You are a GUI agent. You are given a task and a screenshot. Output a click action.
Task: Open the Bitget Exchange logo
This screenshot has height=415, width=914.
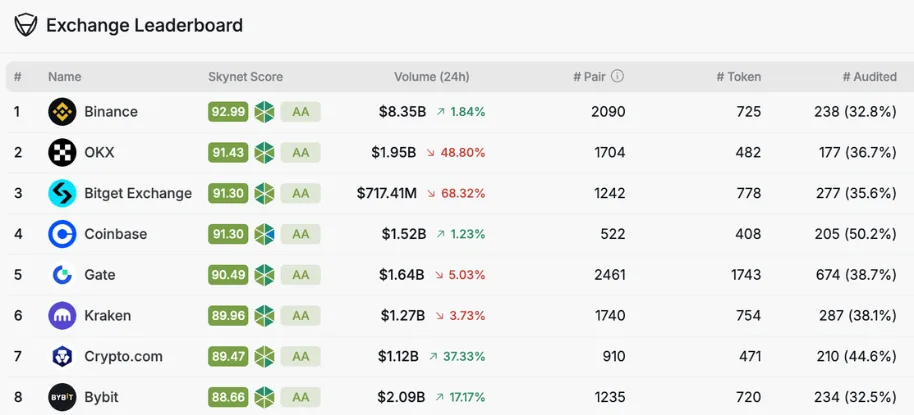[62, 194]
